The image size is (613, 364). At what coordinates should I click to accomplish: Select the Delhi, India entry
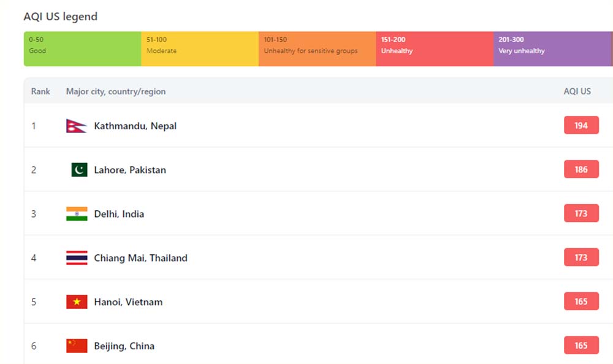point(119,214)
